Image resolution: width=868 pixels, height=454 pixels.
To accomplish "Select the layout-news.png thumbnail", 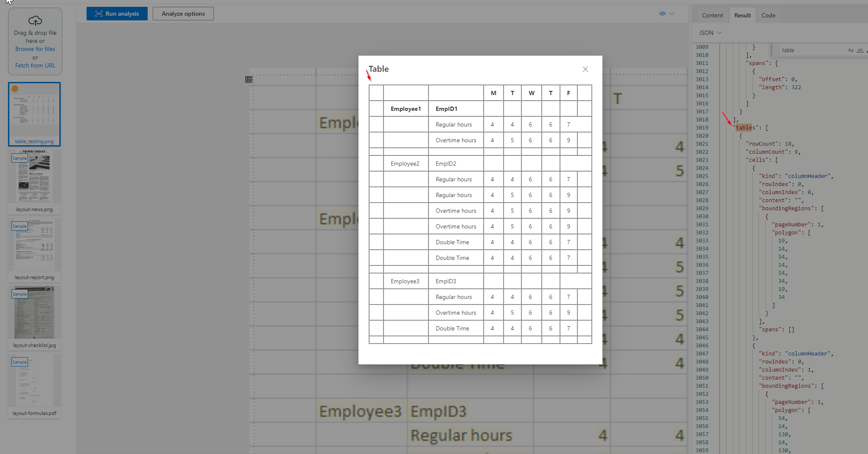I will 34,177.
